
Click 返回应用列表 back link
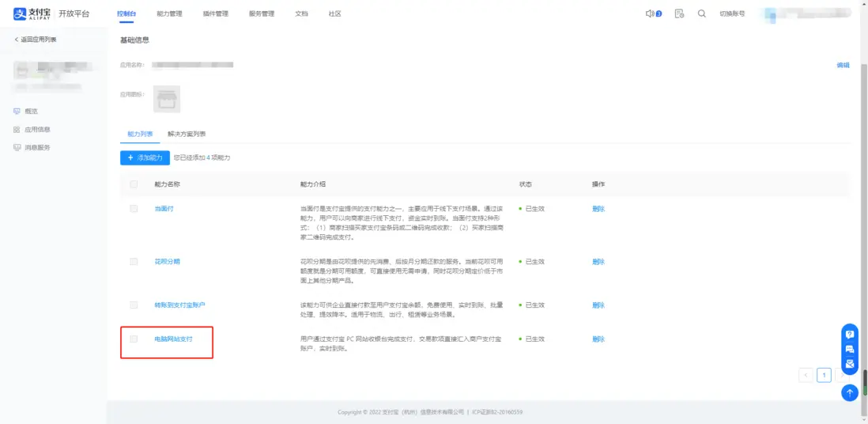pyautogui.click(x=36, y=40)
